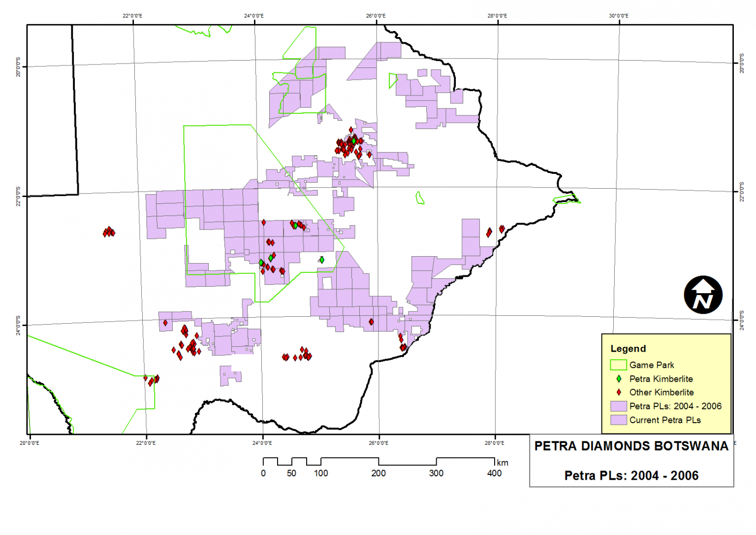Click the 'Legend' heading text
756x535 pixels.
point(628,349)
